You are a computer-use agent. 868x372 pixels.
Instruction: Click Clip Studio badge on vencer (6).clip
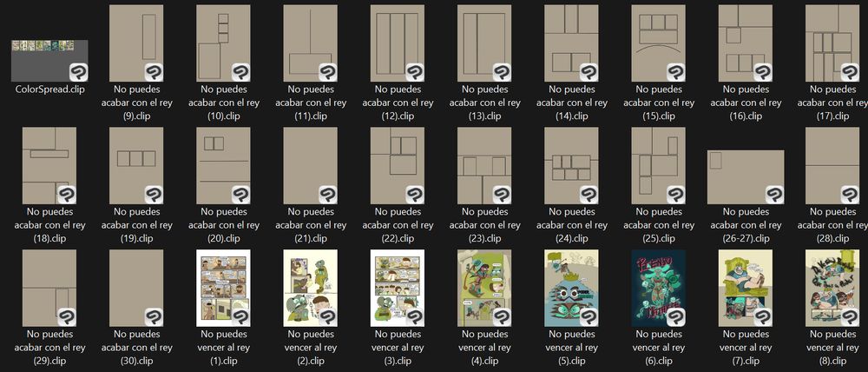coord(676,317)
